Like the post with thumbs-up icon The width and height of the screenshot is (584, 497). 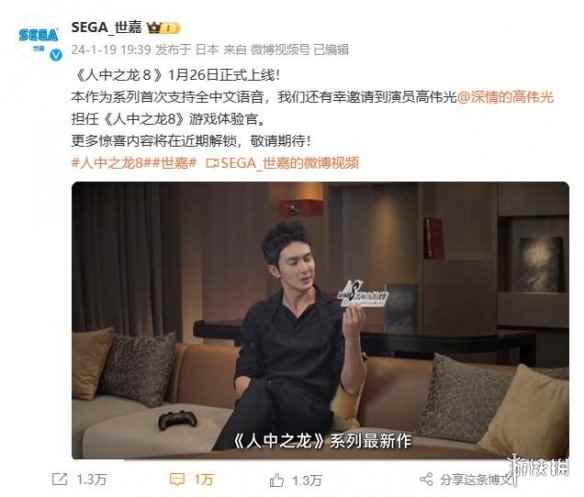pyautogui.click(x=277, y=480)
